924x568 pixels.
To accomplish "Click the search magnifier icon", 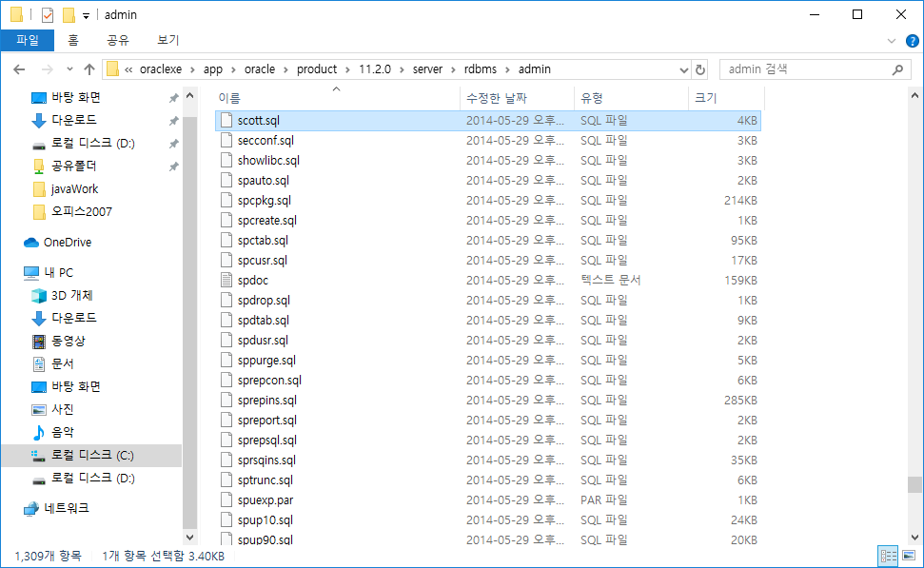I will click(x=897, y=69).
